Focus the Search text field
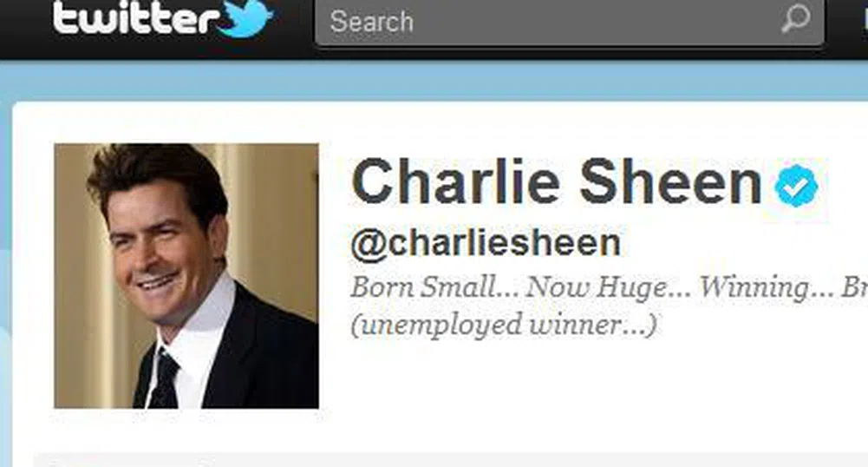 point(569,22)
